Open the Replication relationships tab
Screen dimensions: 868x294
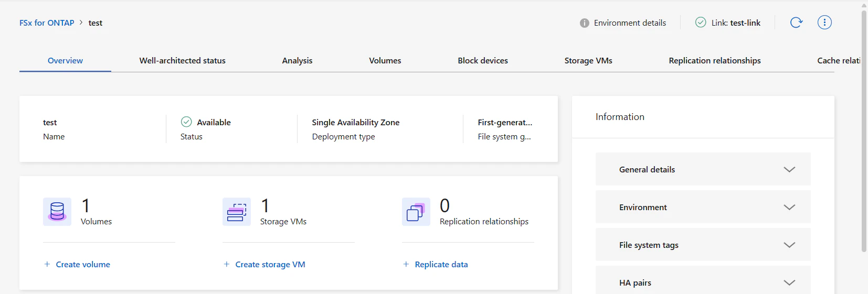coord(715,61)
